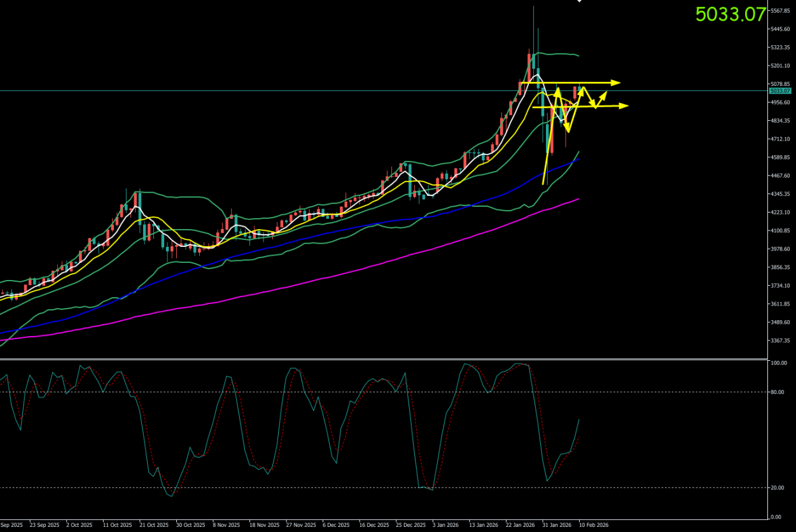Click the white chart shift marker at top
This screenshot has height=532, width=796.
pos(579,1)
